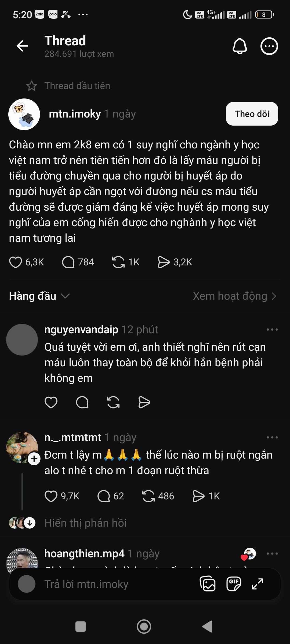Tap the Trả lời mtn.imoky reply field
Screen dimensions: 290x644
coord(107,584)
